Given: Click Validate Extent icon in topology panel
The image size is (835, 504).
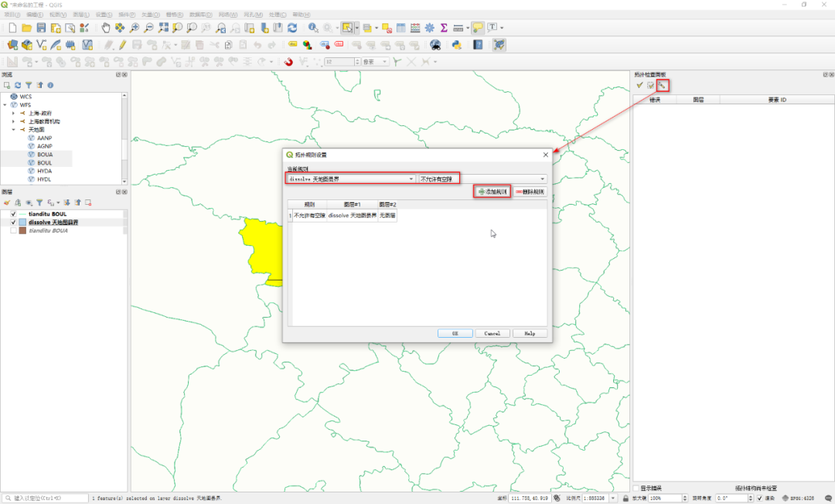Looking at the screenshot, I should click(x=650, y=85).
